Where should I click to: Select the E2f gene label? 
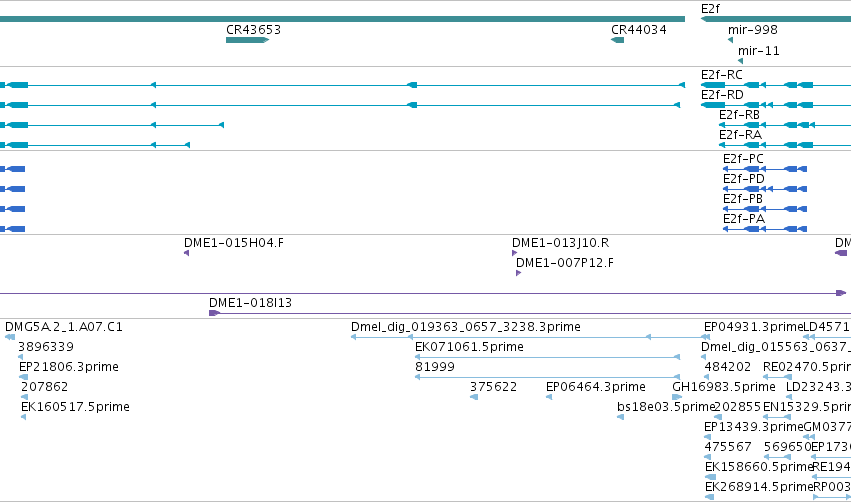click(710, 9)
